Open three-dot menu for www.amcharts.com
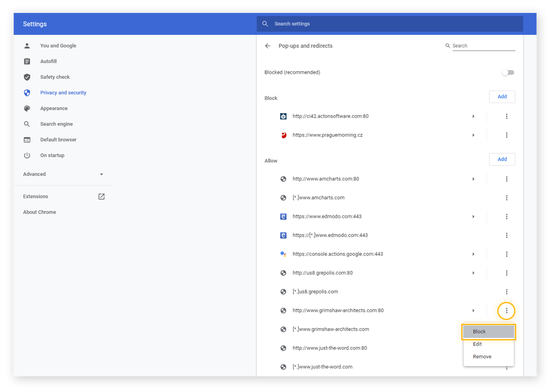Viewport: 553px width, 392px height. 506,178
